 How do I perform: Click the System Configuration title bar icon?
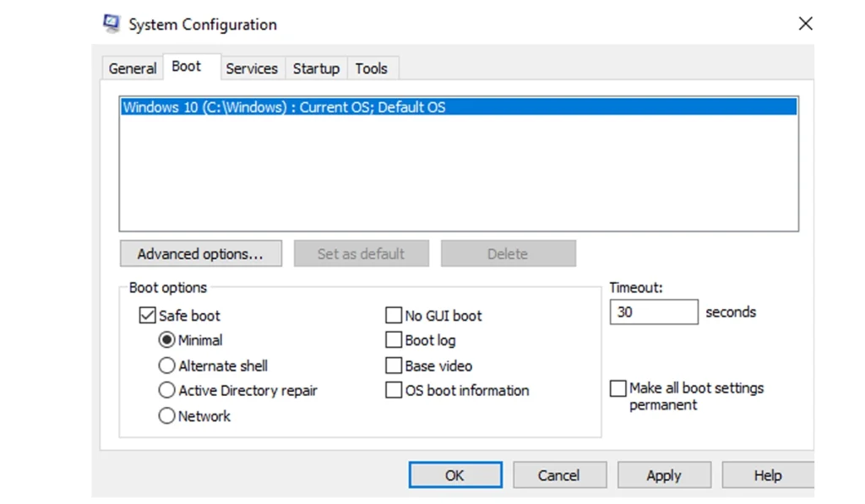coord(111,24)
